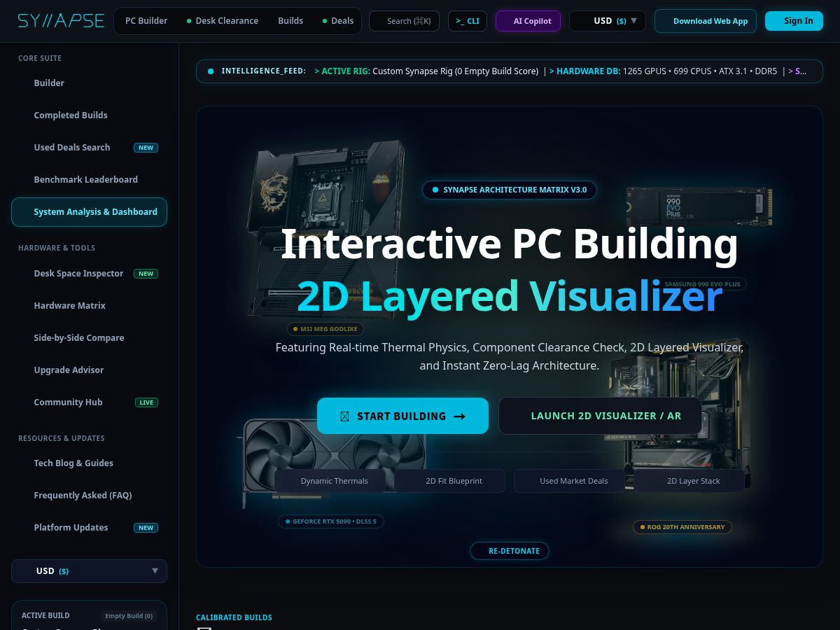Open Tech Blog & Guides
This screenshot has height=630, width=840.
pyautogui.click(x=89, y=463)
